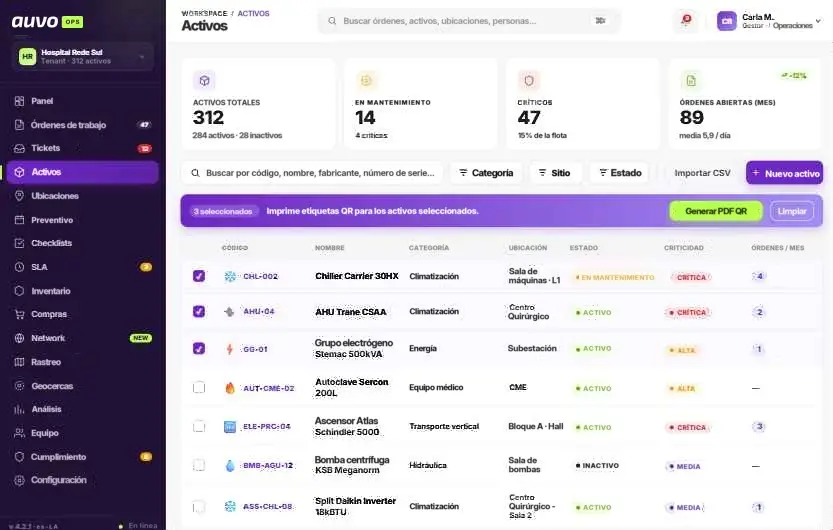
Task: Click the Nuevo activo button
Action: pos(785,173)
